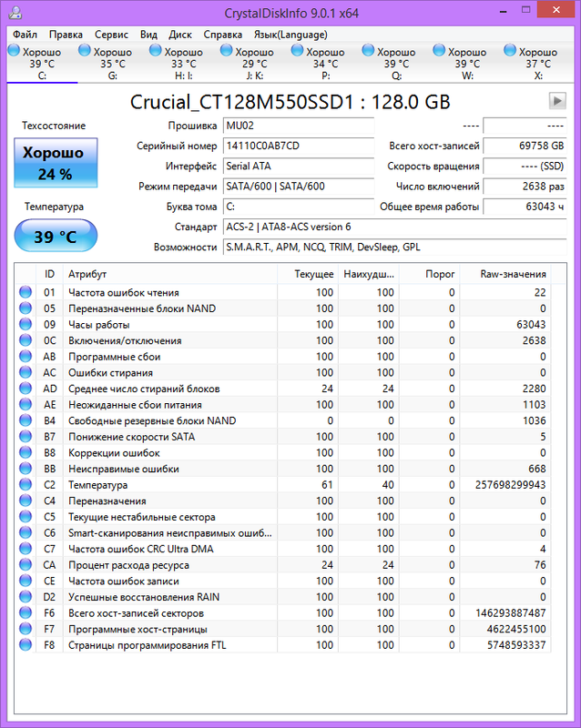Click the Хорошо 24 % health status button
The image size is (581, 728).
pos(56,163)
